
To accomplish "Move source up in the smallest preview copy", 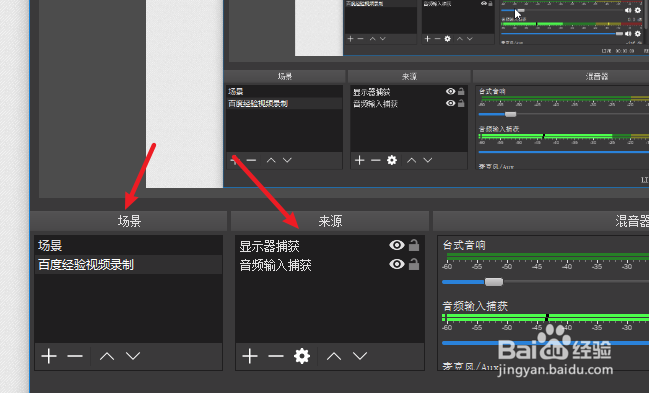I will (459, 39).
